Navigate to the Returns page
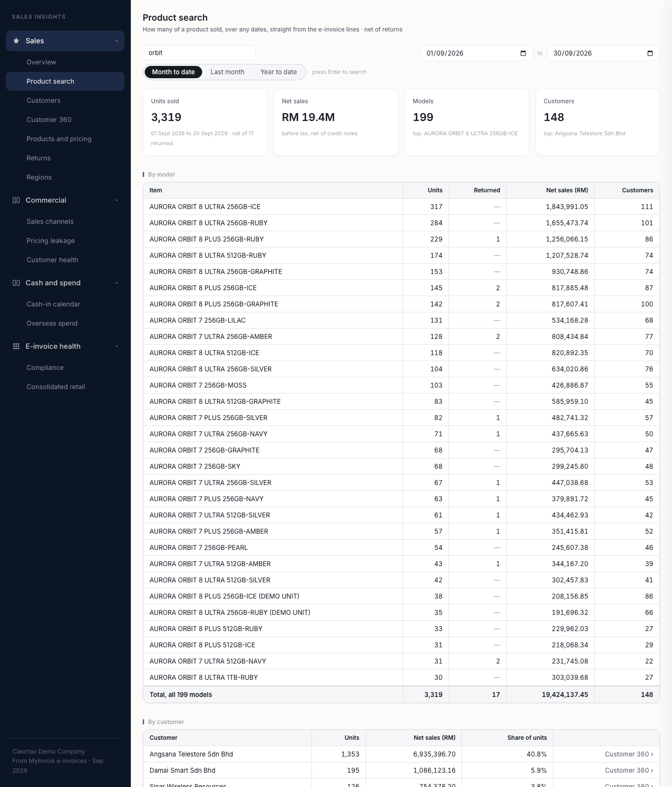672x787 pixels. tap(65, 158)
